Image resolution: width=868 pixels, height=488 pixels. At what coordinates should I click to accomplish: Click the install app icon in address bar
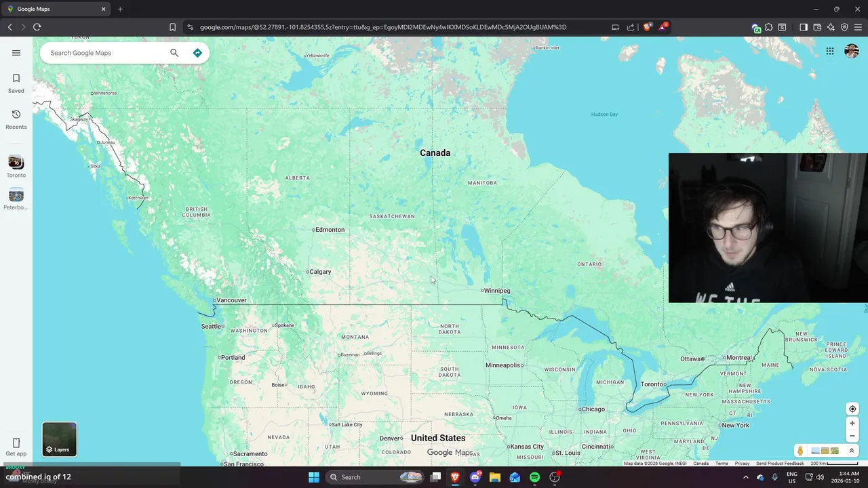tap(615, 27)
